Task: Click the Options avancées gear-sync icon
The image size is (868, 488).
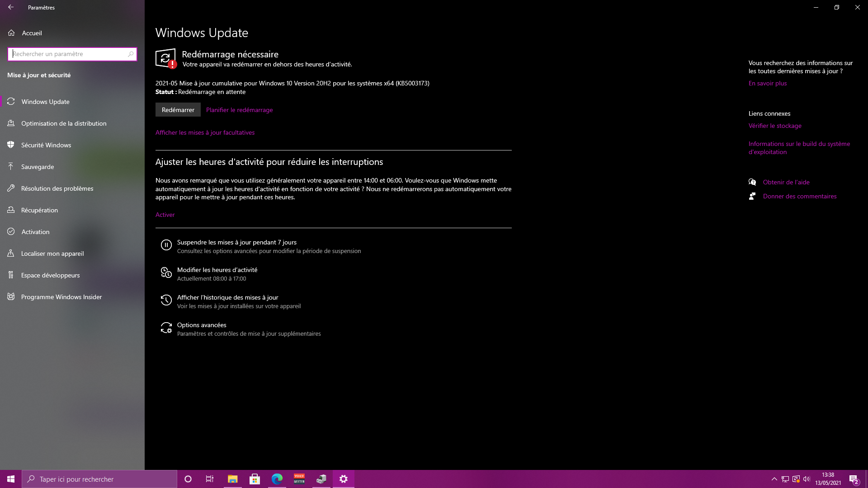Action: pyautogui.click(x=166, y=328)
